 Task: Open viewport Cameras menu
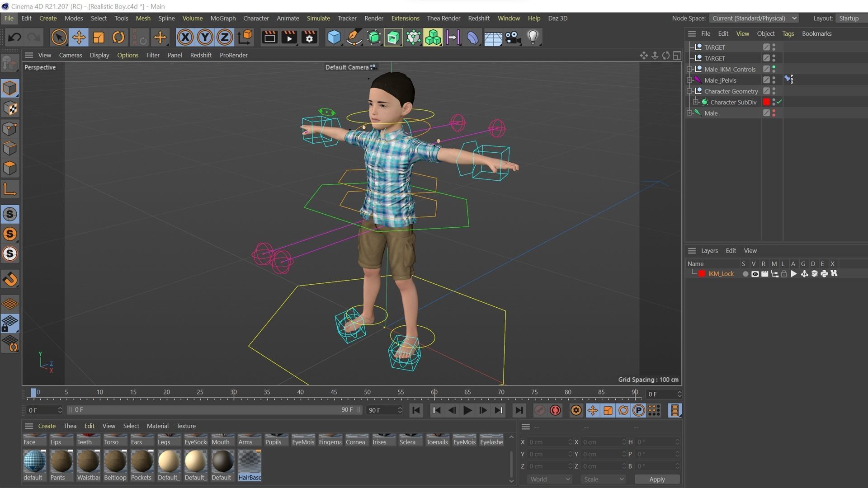pyautogui.click(x=71, y=55)
